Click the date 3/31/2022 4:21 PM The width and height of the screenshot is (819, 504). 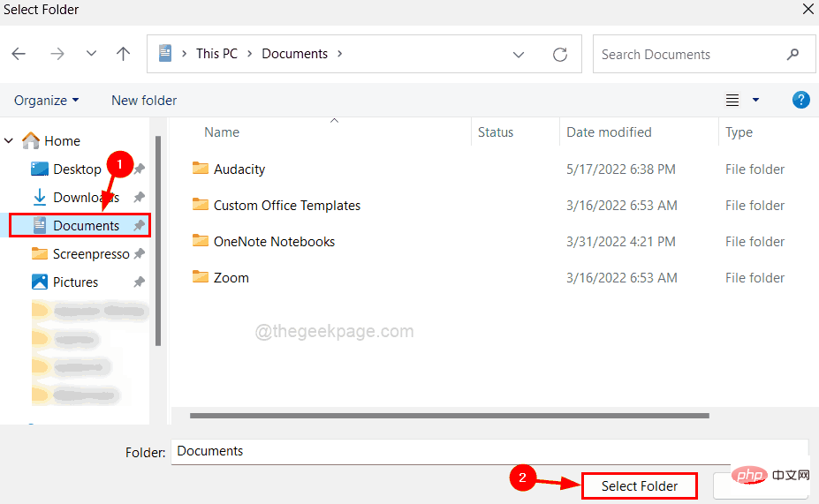(620, 242)
